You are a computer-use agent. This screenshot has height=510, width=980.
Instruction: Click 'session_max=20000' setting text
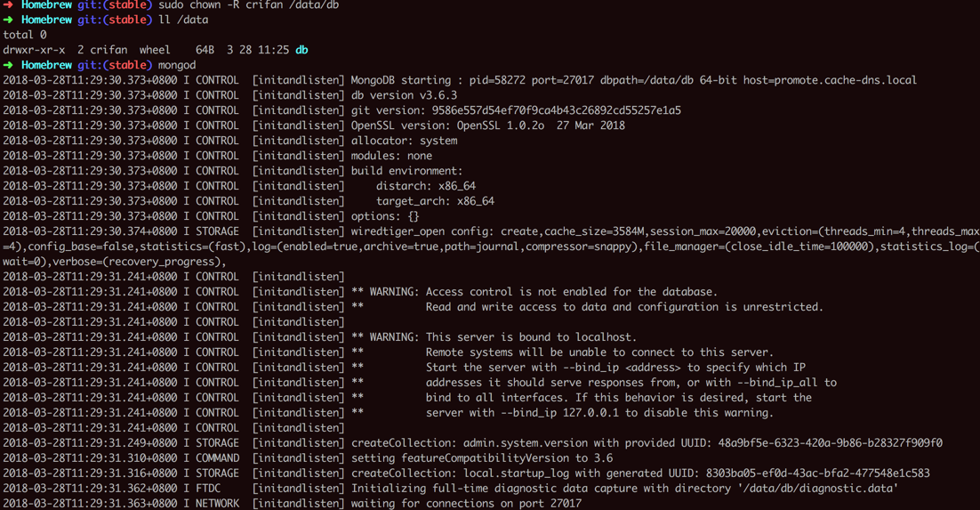703,231
